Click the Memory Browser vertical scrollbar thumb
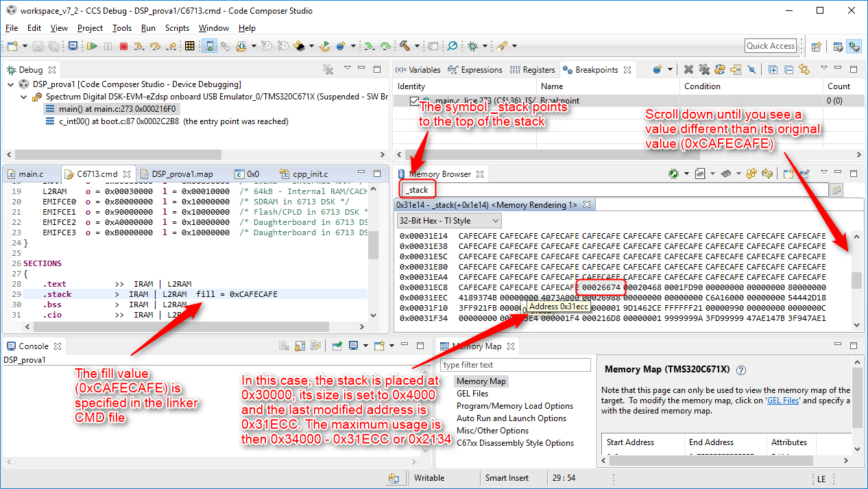This screenshot has height=489, width=868. [856, 281]
